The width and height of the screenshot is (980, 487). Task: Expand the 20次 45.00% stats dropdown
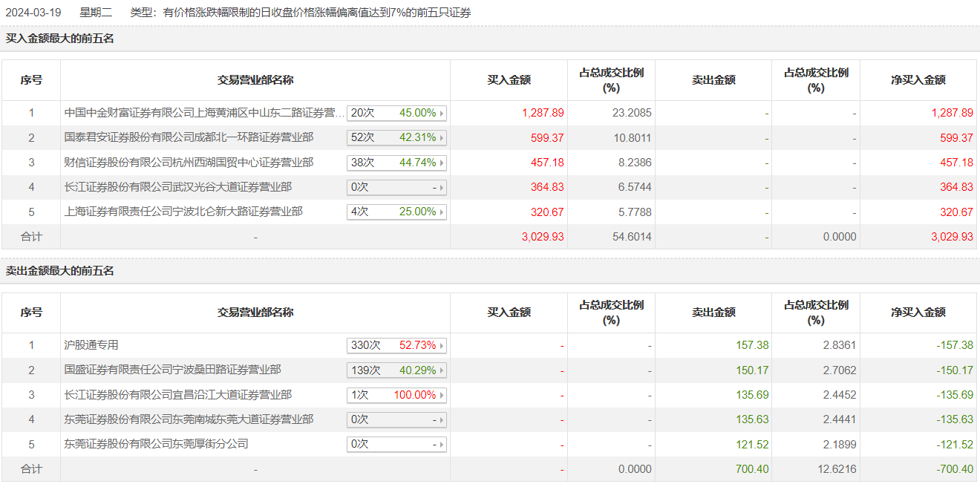396,113
